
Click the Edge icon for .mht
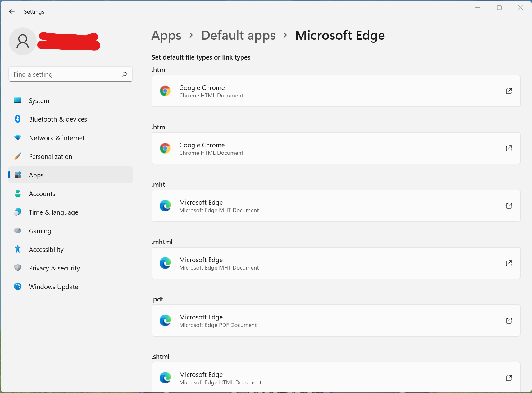[x=165, y=206]
